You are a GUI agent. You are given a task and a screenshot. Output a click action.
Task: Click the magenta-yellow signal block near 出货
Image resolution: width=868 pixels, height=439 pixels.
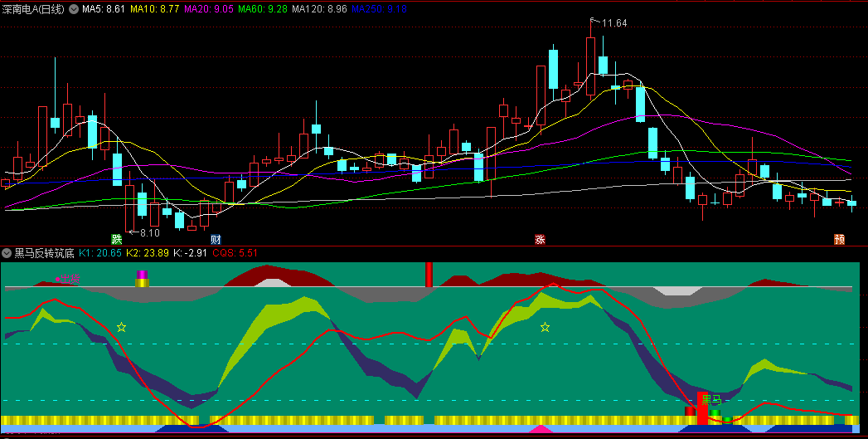(143, 278)
